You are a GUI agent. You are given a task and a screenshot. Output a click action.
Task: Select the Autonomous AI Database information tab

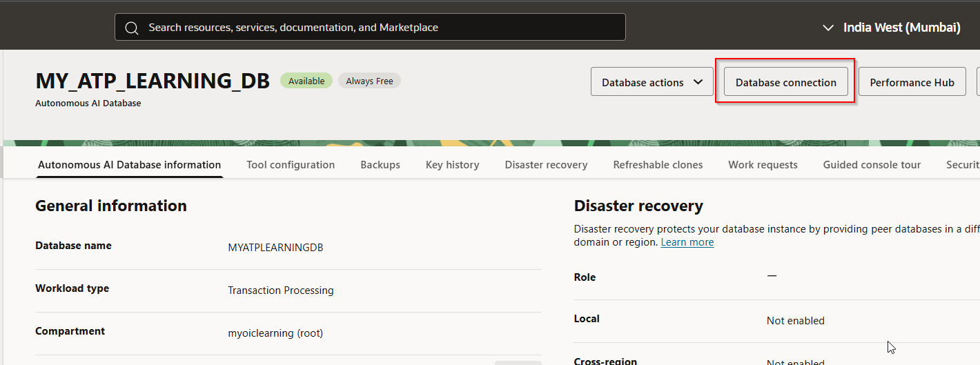(129, 165)
